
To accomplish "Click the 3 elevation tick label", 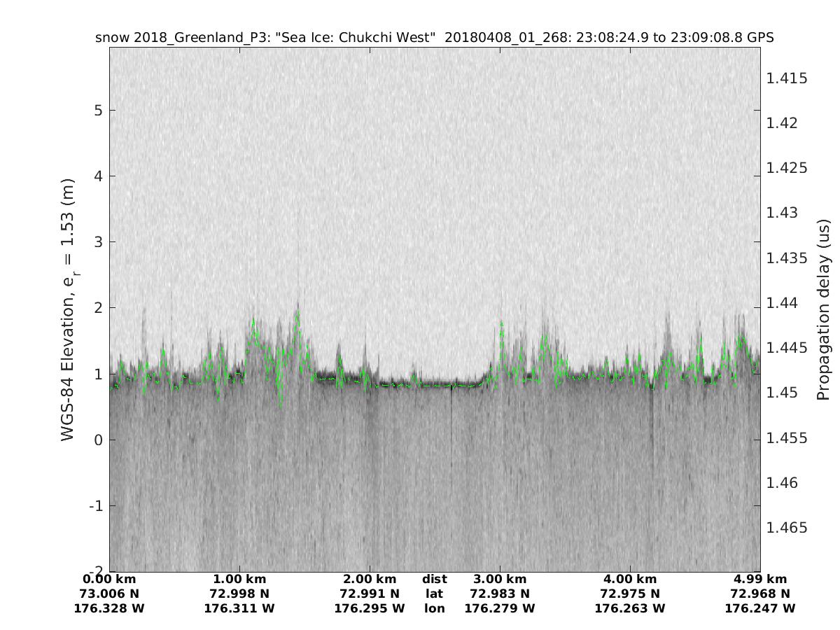I will 99,242.
